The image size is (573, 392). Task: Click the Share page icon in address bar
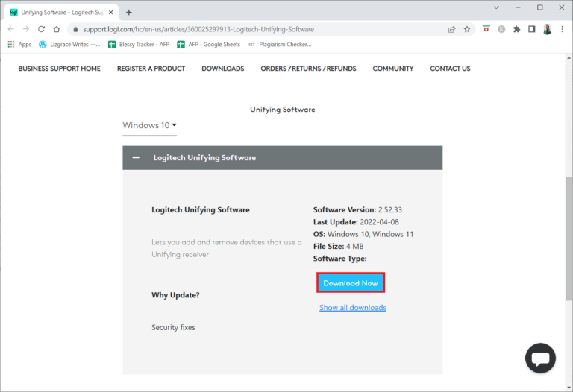451,29
